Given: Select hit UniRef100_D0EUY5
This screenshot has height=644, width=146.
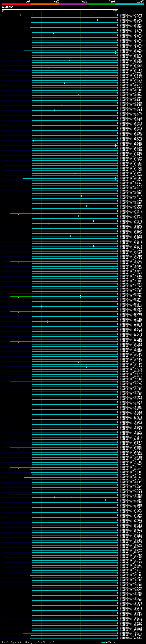Looking at the screenshot, I should [131, 246].
